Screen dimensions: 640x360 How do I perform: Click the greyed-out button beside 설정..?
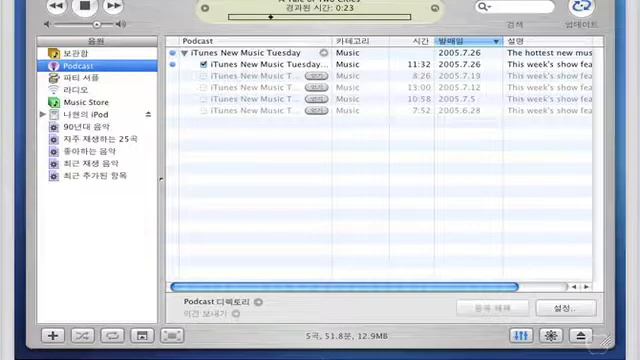point(492,308)
